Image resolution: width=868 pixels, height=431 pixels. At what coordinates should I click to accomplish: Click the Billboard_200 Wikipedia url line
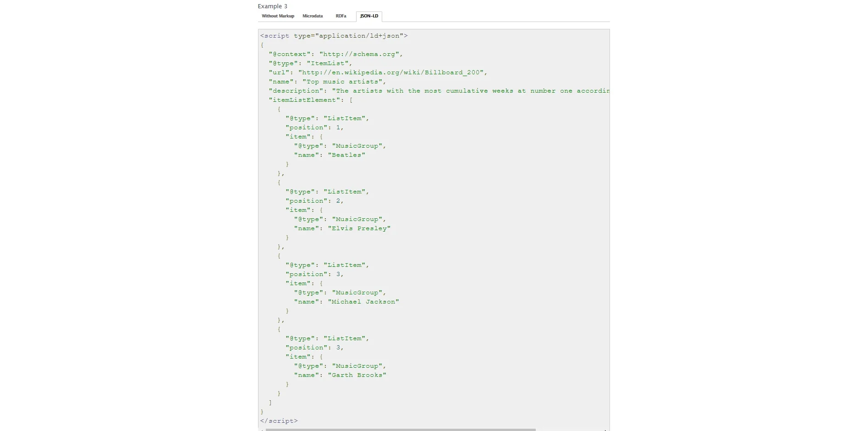(378, 72)
